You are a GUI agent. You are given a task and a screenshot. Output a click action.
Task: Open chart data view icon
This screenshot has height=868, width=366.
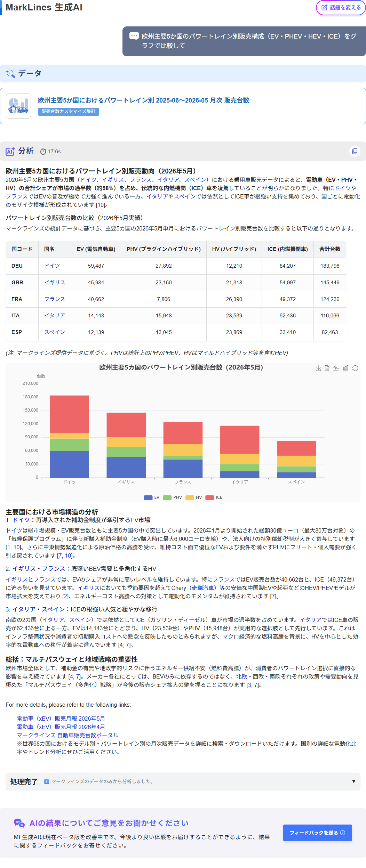[x=327, y=368]
